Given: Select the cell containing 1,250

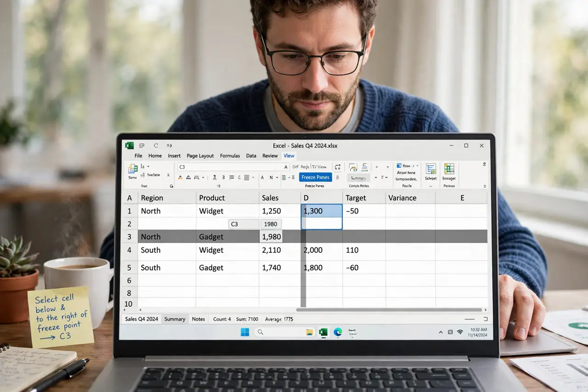Looking at the screenshot, I should tap(279, 211).
